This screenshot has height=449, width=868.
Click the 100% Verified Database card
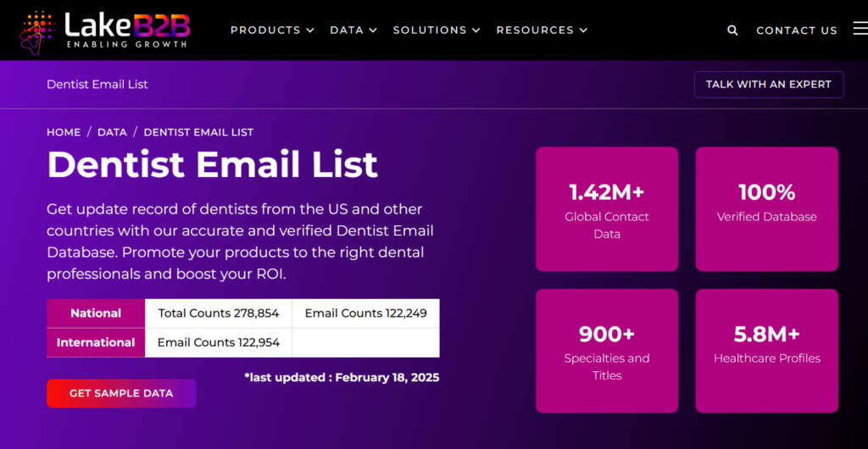click(x=767, y=209)
